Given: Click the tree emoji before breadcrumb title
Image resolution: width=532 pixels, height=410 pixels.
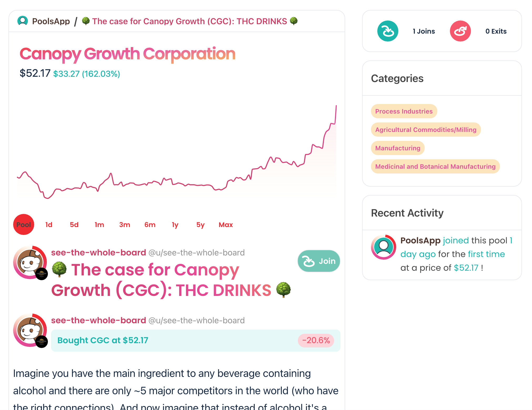Looking at the screenshot, I should click(x=86, y=21).
